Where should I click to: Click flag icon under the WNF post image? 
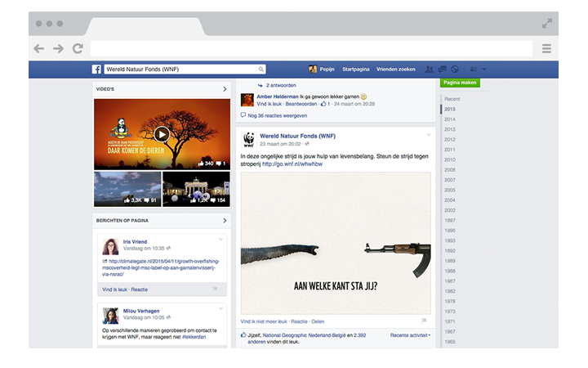pyautogui.click(x=424, y=321)
